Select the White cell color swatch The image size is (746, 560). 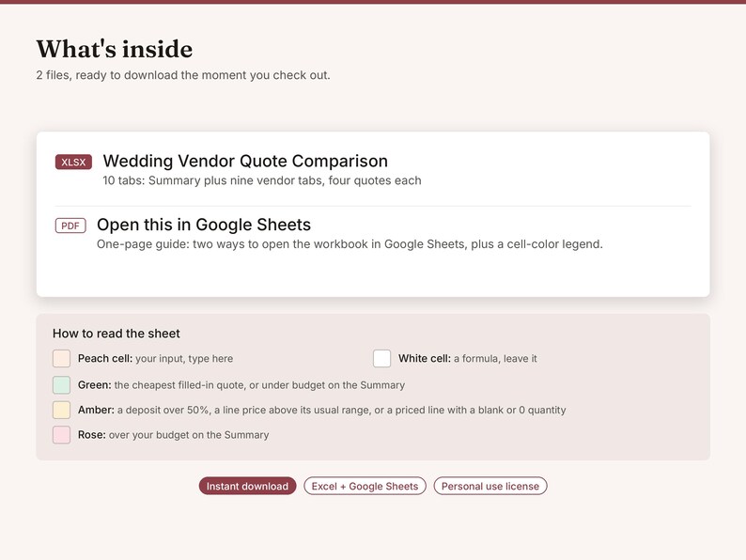[x=382, y=359]
